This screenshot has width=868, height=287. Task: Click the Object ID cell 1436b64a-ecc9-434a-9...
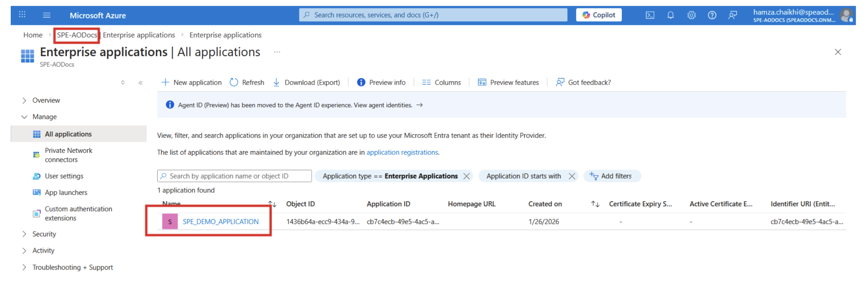323,222
